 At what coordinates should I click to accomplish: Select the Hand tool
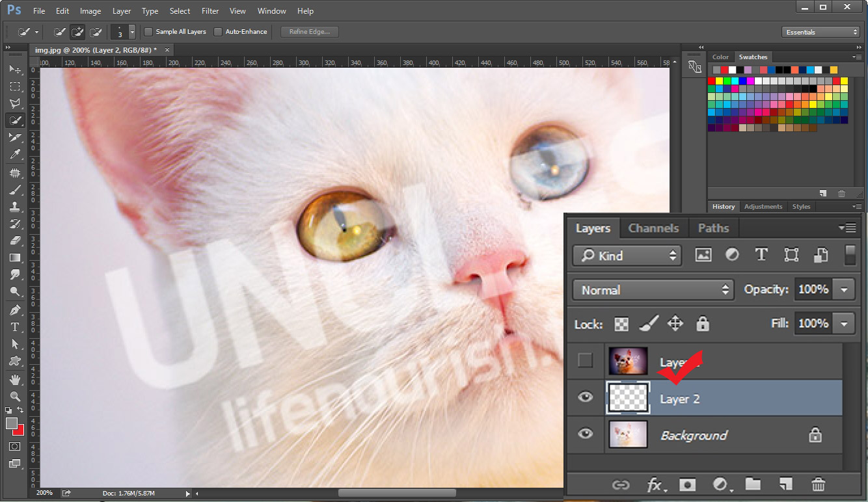(x=15, y=379)
